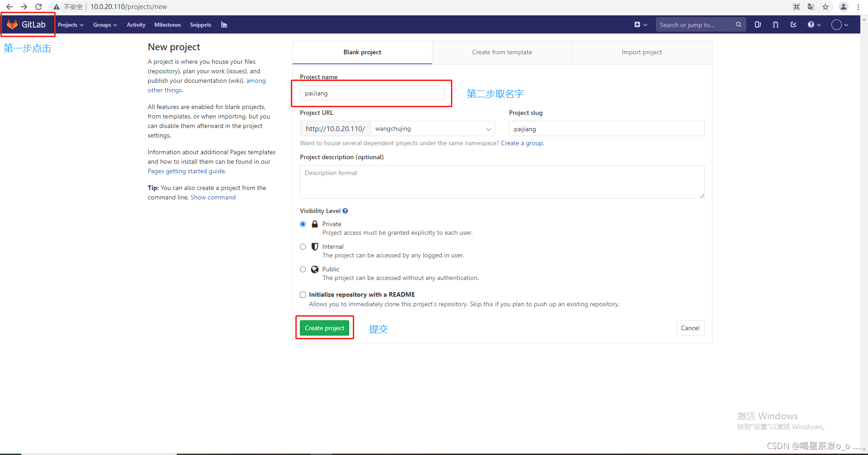Open the wangchujing namespace dropdown
Image resolution: width=868 pixels, height=455 pixels.
point(433,129)
